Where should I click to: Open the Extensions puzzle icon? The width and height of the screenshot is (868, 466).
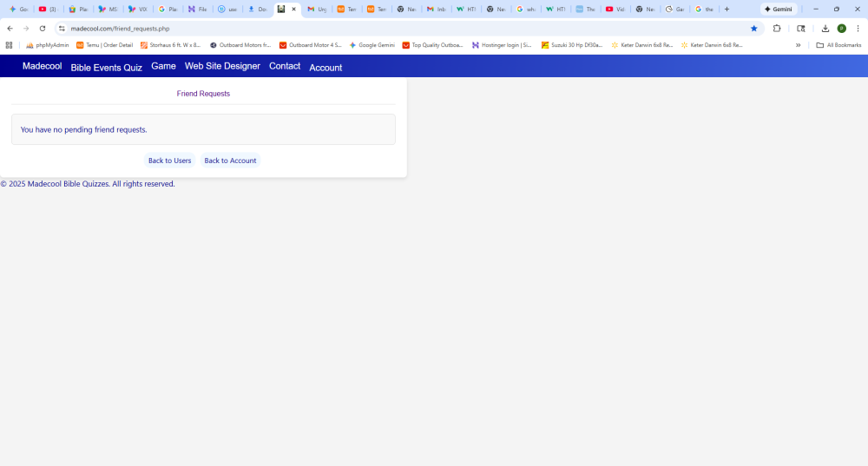tap(777, 29)
